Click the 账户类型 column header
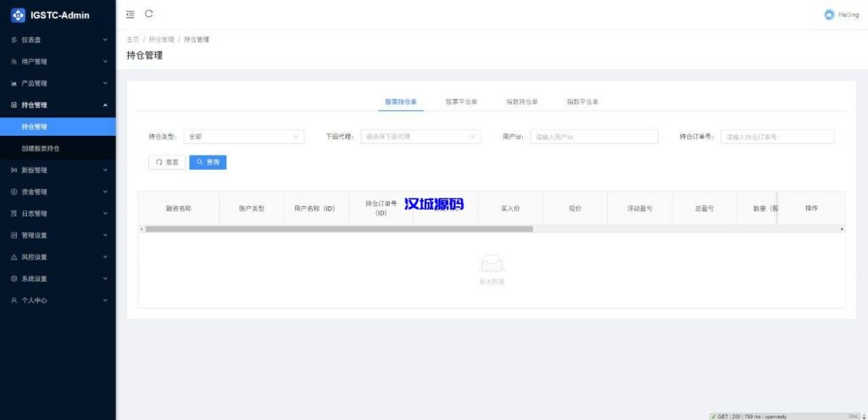This screenshot has height=420, width=868. pos(251,209)
